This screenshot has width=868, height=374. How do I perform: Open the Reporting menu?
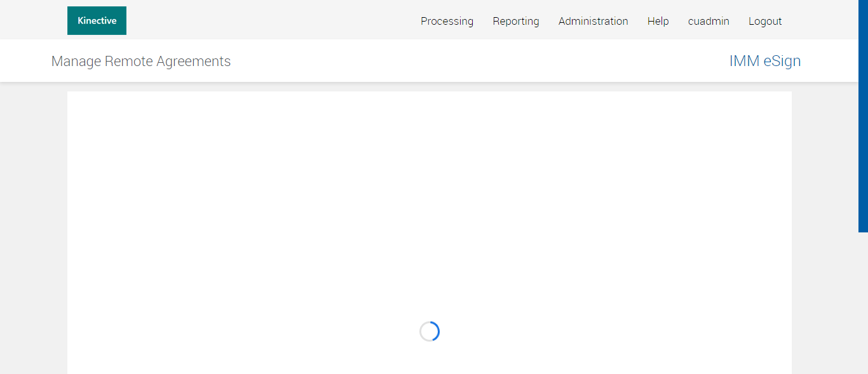(x=516, y=21)
